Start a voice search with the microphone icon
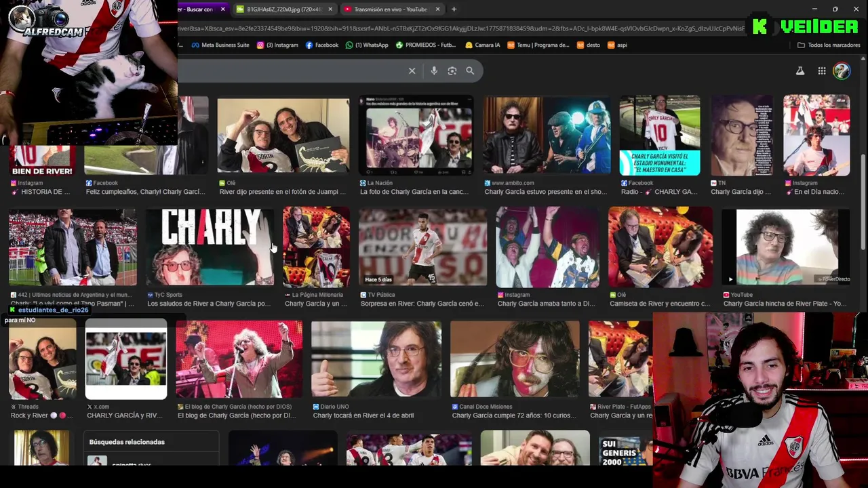The width and height of the screenshot is (868, 488). click(x=434, y=70)
